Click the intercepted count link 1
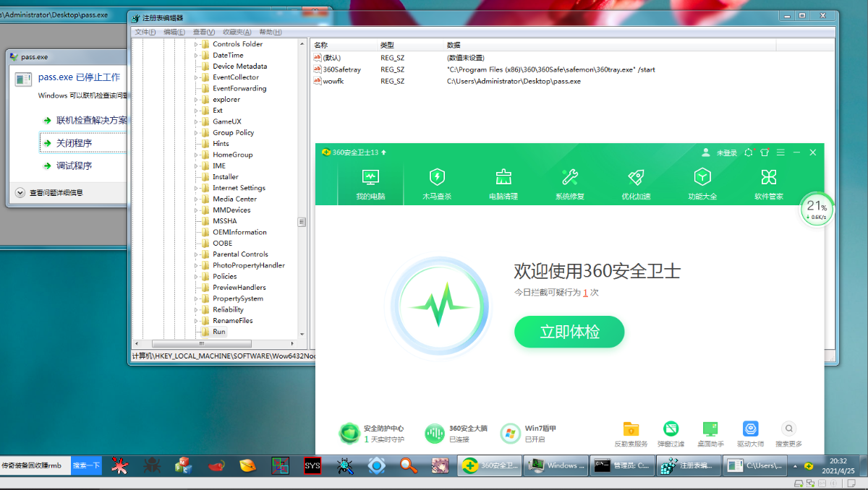The width and height of the screenshot is (868, 490). pyautogui.click(x=585, y=293)
